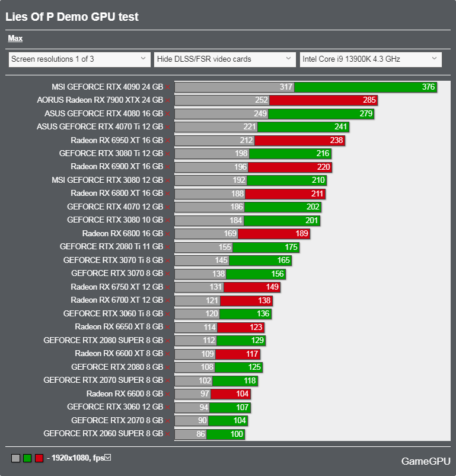Remove GEFORCE RTX 3060 12 GB row
This screenshot has height=476, width=456.
(x=167, y=408)
